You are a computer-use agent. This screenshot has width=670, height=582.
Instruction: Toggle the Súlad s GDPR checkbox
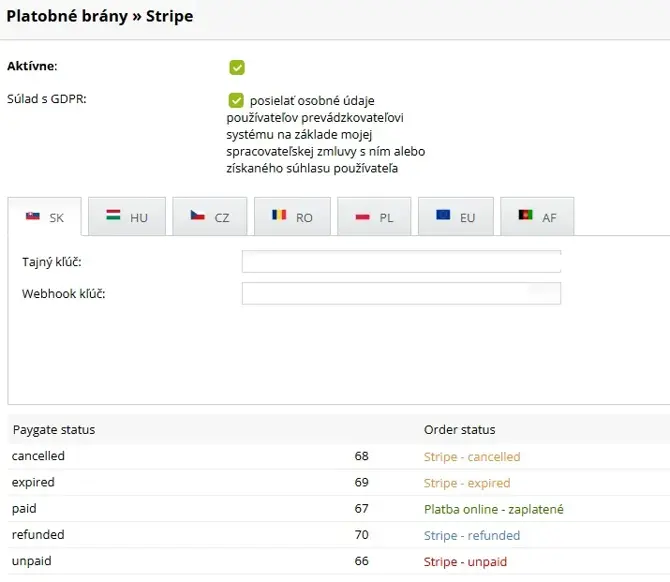pyautogui.click(x=237, y=100)
